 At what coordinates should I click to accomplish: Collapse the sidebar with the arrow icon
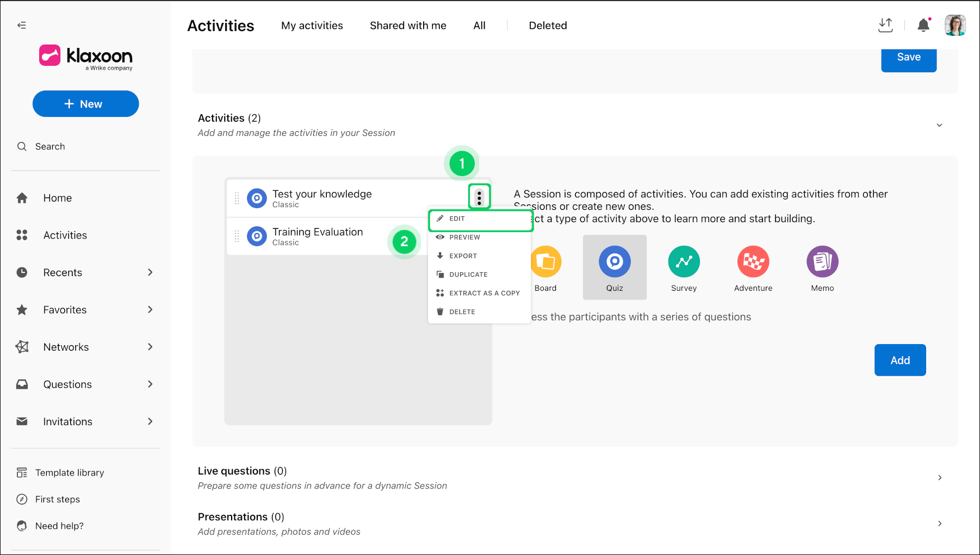[x=22, y=25]
